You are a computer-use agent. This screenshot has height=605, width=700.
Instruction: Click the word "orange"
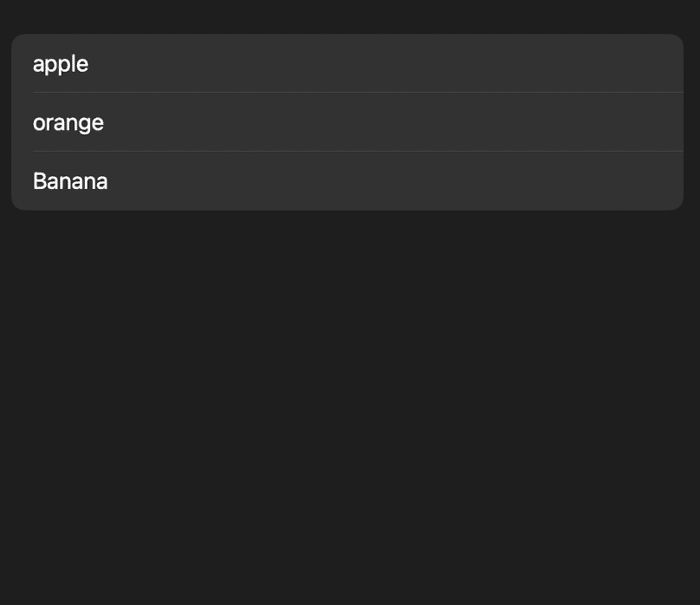tap(68, 122)
